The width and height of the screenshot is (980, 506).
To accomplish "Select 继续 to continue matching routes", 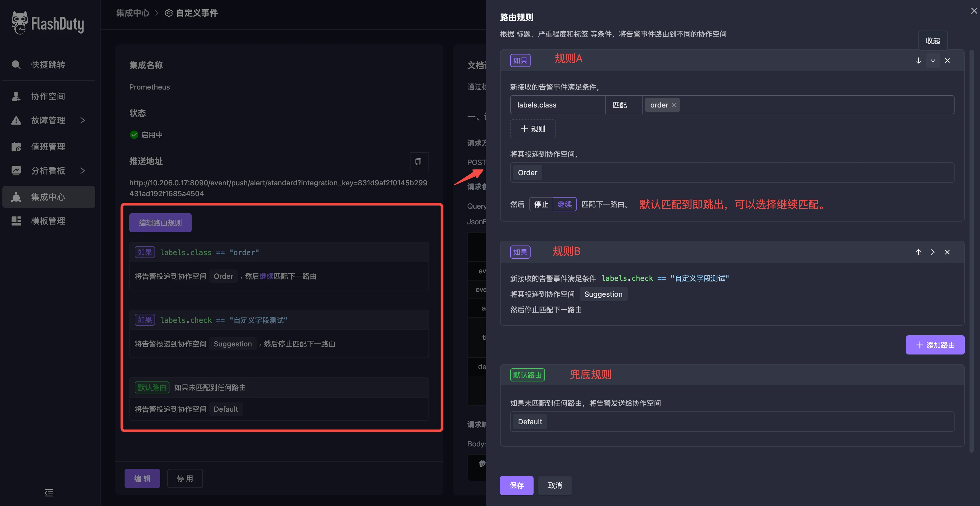I will 565,204.
